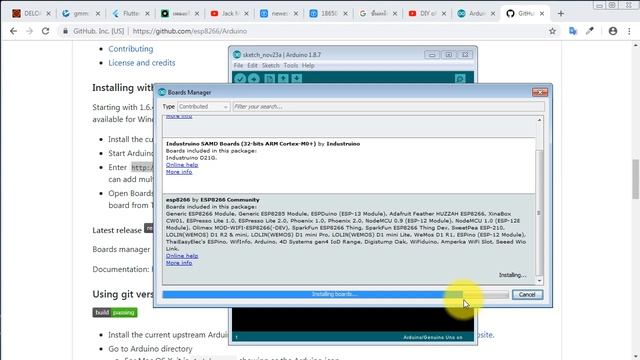
Task: Open the Arduino Help menu
Action: 308,66
